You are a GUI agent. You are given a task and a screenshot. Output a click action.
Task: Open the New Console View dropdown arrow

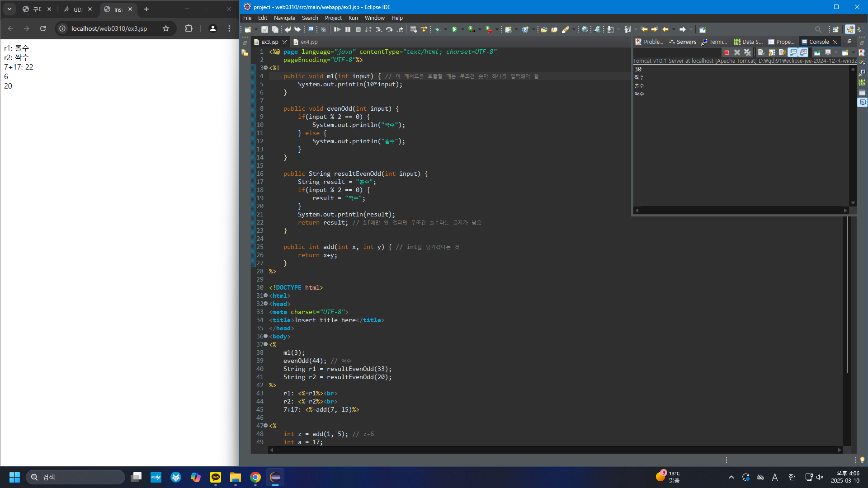pyautogui.click(x=853, y=52)
